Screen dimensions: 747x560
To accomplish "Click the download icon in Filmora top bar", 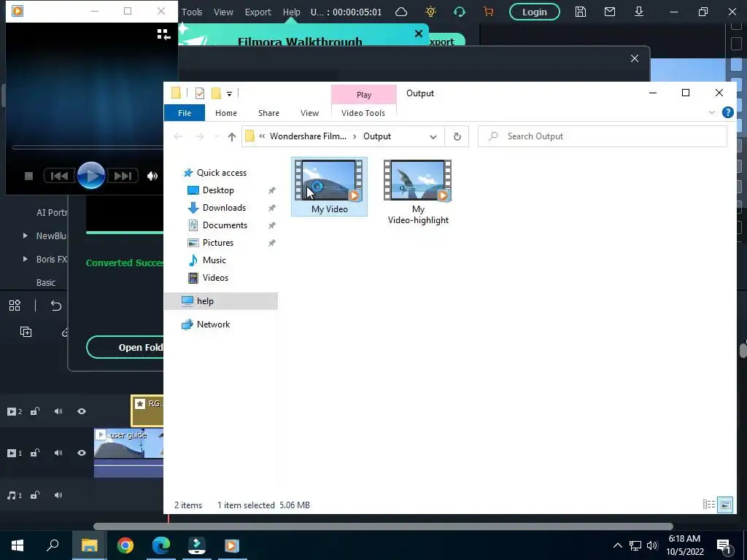I will [639, 12].
